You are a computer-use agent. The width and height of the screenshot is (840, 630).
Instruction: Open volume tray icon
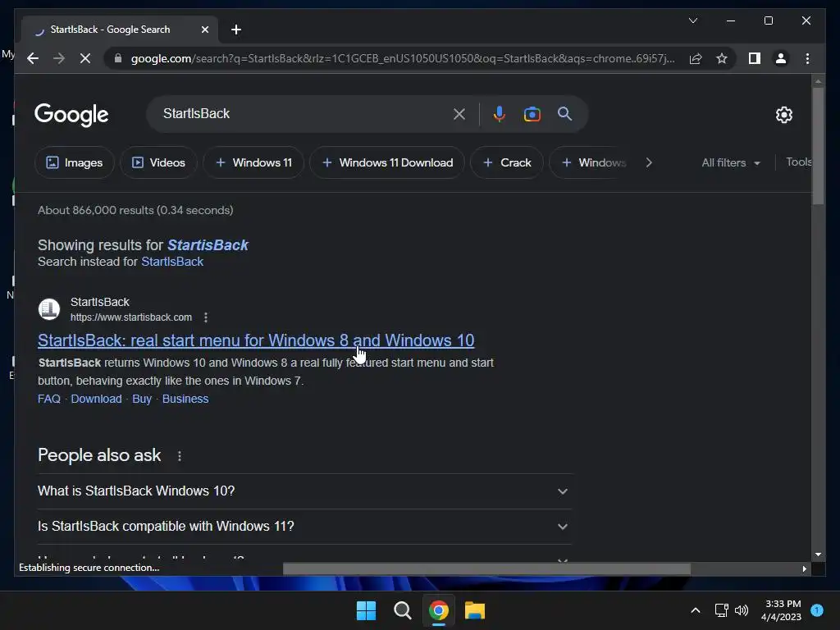coord(742,610)
